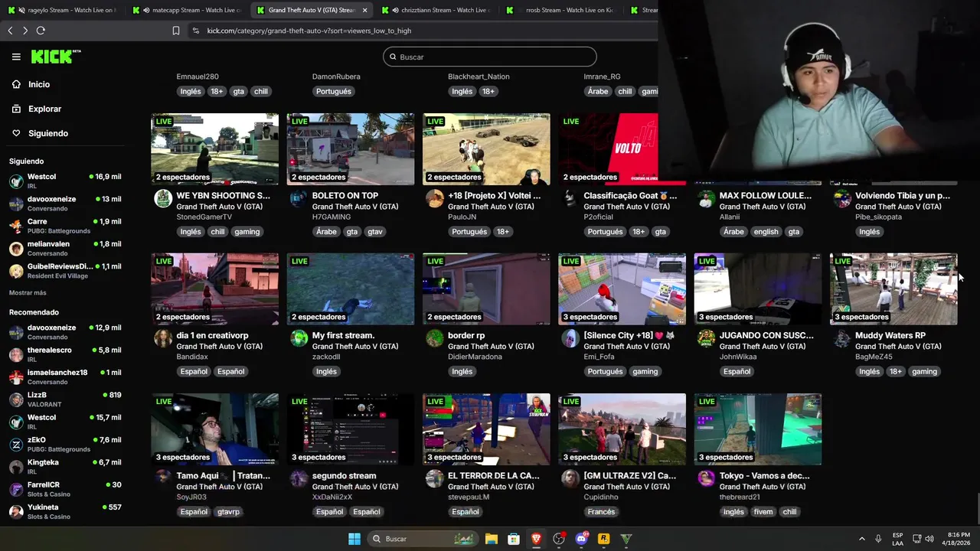
Task: Open Discord from taskbar
Action: click(581, 539)
